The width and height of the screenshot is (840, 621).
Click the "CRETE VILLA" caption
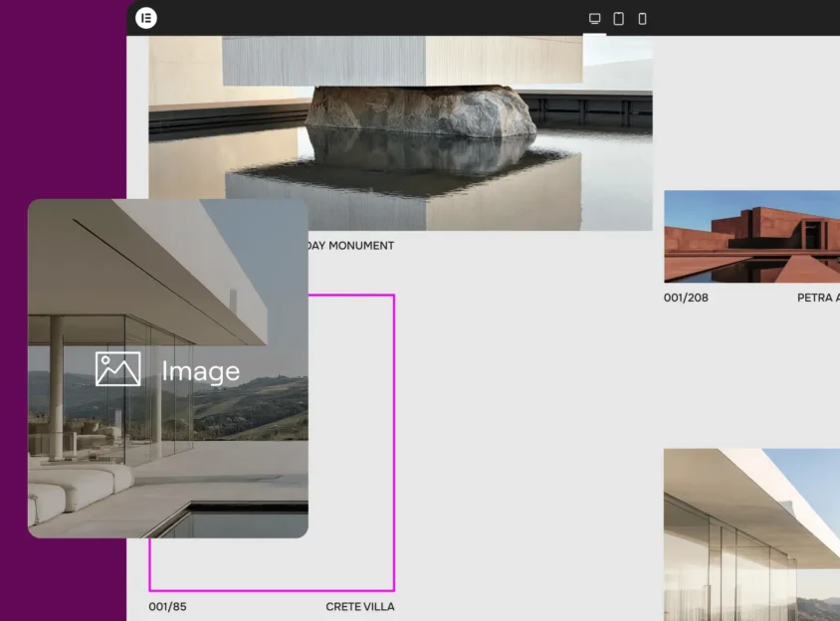click(x=359, y=607)
